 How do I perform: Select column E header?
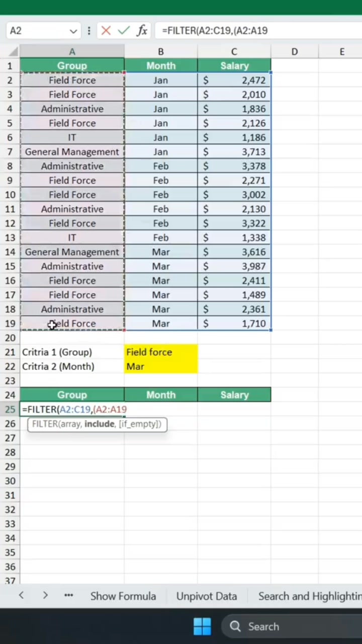point(342,52)
